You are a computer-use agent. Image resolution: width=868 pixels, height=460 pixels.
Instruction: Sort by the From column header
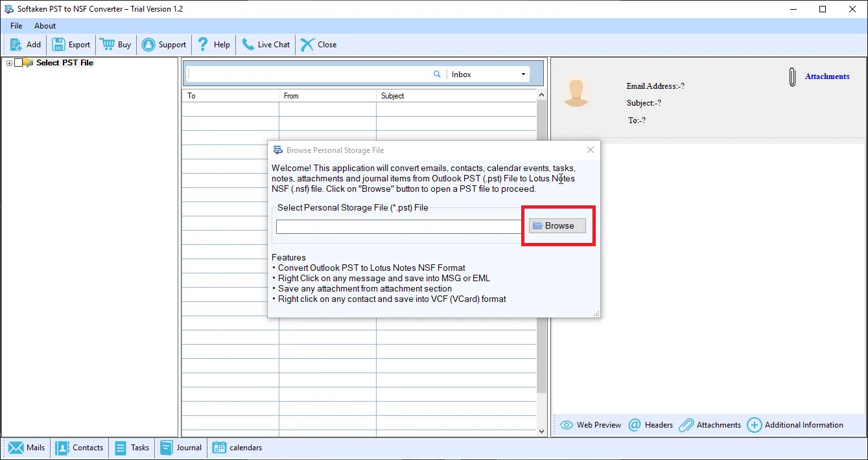point(327,96)
